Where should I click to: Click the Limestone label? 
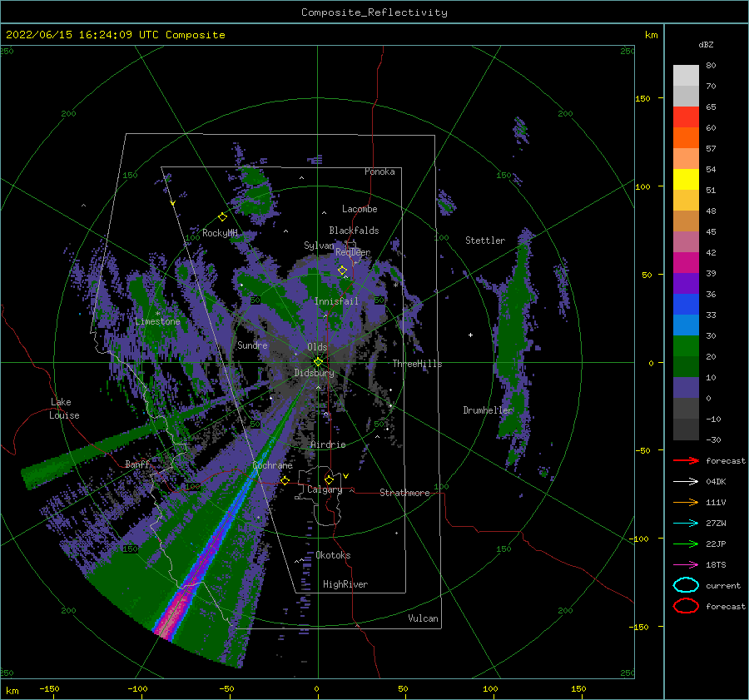click(x=157, y=321)
